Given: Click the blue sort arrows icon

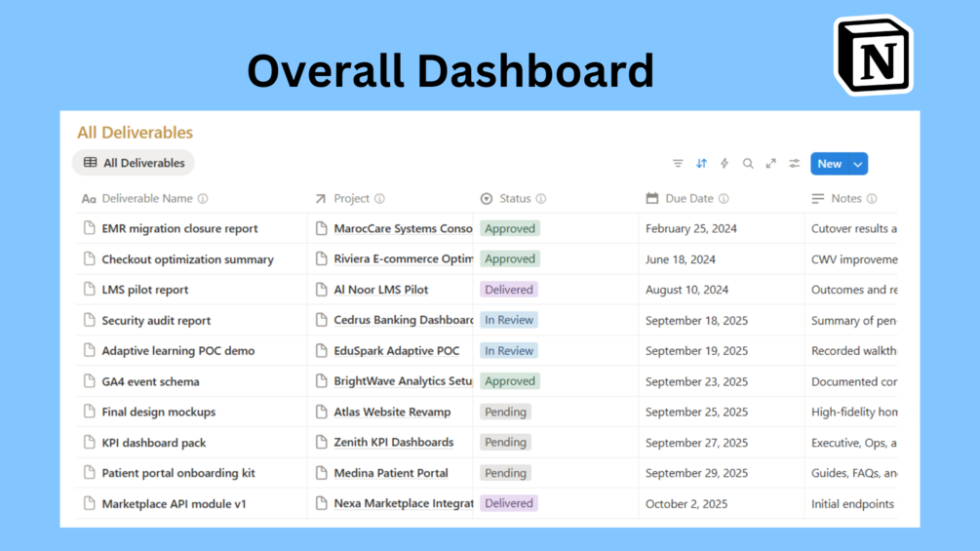Looking at the screenshot, I should click(701, 164).
